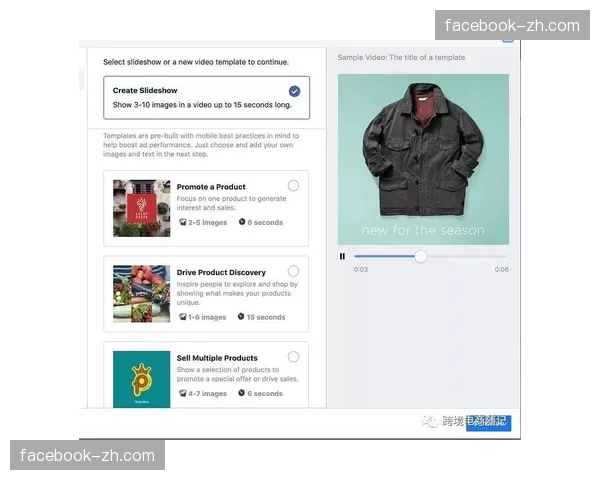Click the Promote a Product title

pyautogui.click(x=211, y=187)
